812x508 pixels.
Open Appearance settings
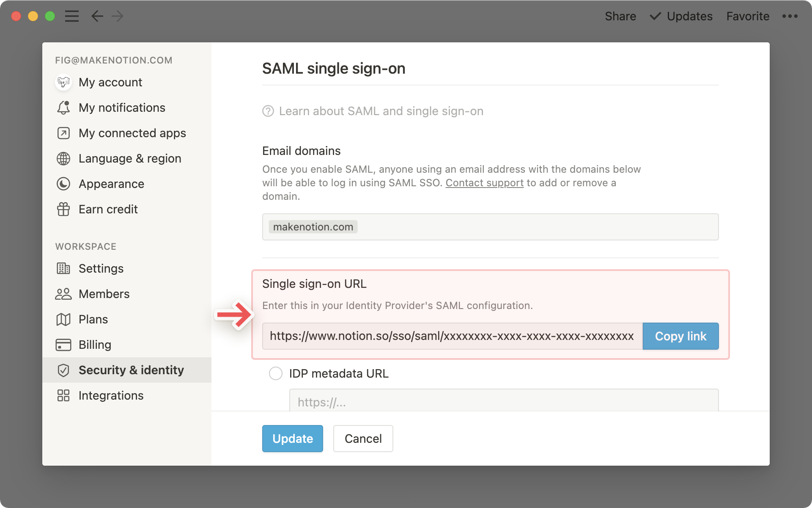click(127, 184)
